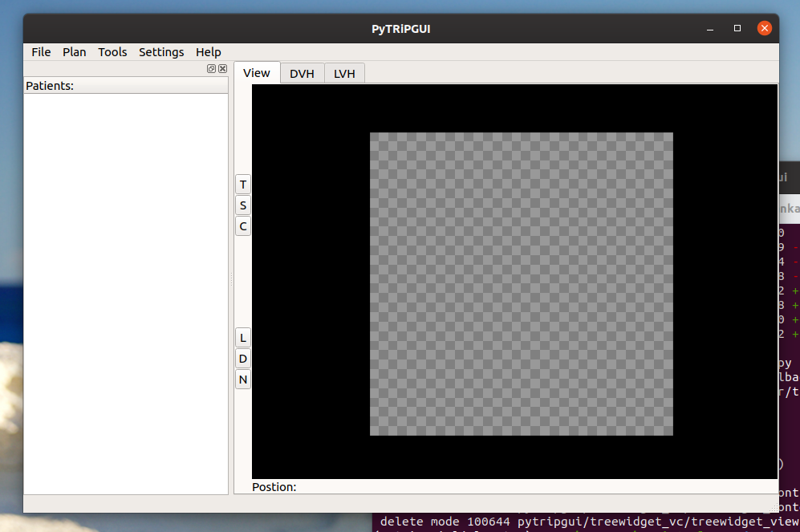Screen dimensions: 800x532
Task: Switch to the DVH tab
Action: (302, 73)
